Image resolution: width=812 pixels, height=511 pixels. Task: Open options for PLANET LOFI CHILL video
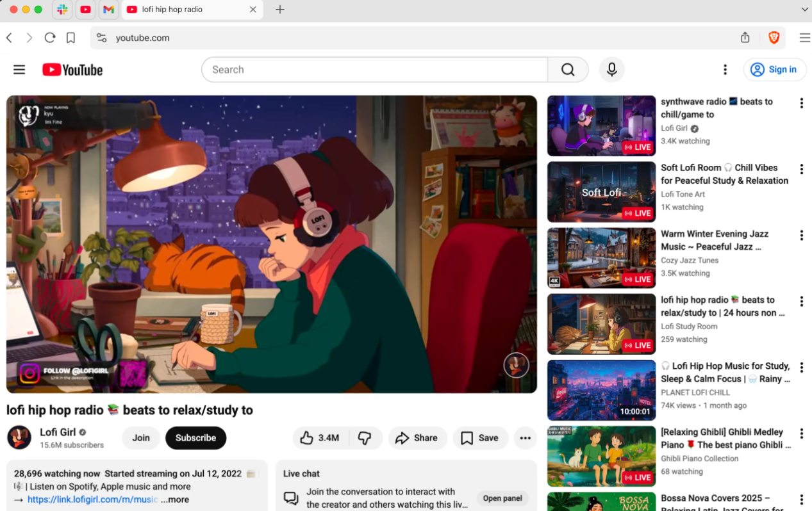801,368
